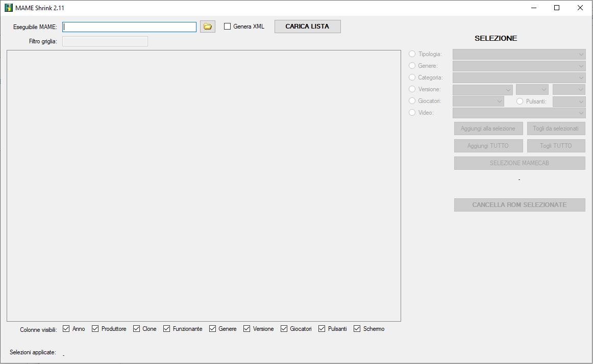Open the middle Versione dropdown
Screen dimensions: 593x364
click(532, 90)
